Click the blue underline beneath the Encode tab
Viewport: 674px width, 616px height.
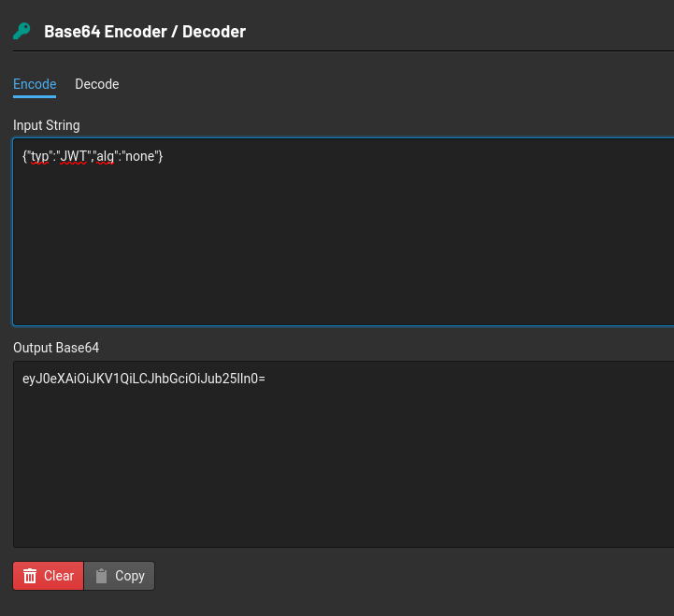click(35, 96)
